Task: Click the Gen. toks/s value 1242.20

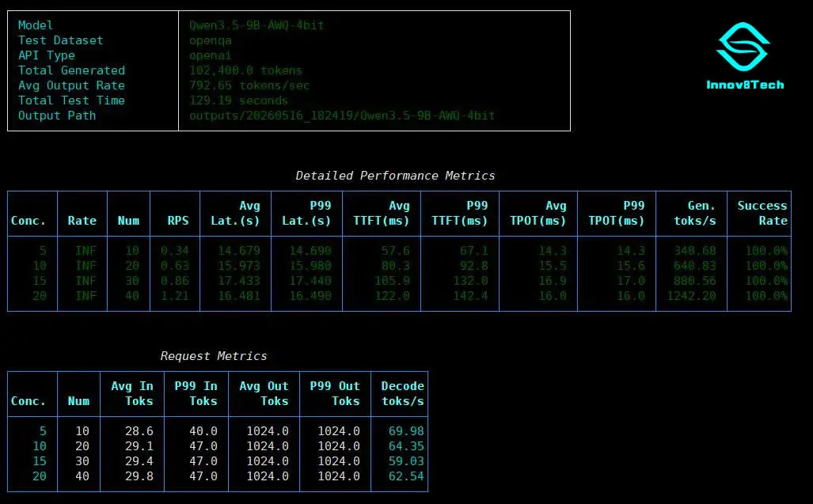Action: coord(691,296)
